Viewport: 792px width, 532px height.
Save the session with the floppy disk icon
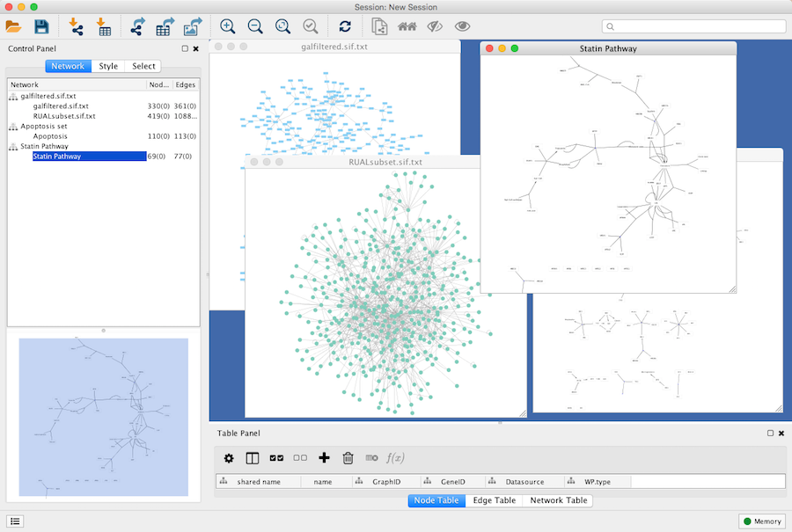(41, 27)
